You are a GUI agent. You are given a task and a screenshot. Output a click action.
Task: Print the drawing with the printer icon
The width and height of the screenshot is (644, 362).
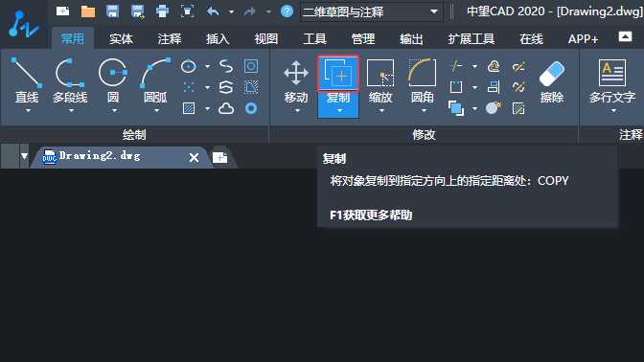pyautogui.click(x=163, y=11)
